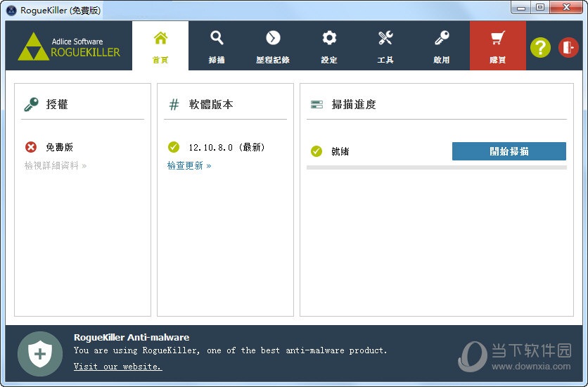
Task: Click the RogueKiller title bar app icon
Action: pos(12,10)
